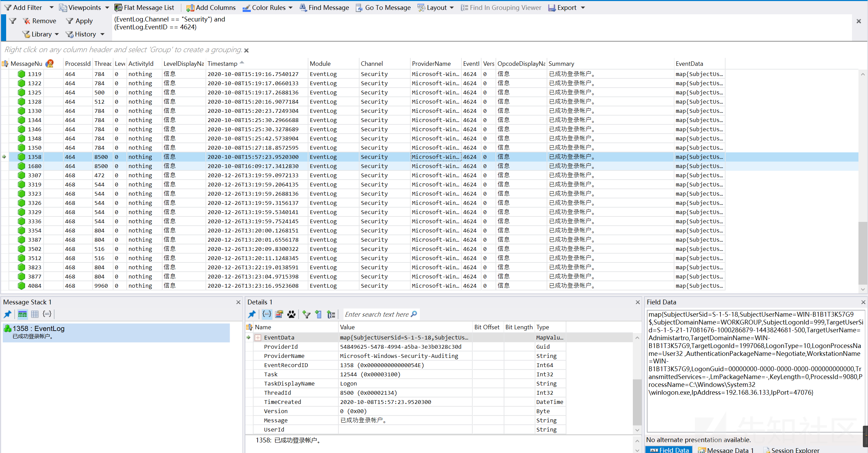
Task: Click the message list scroll-up arrow
Action: click(x=863, y=74)
